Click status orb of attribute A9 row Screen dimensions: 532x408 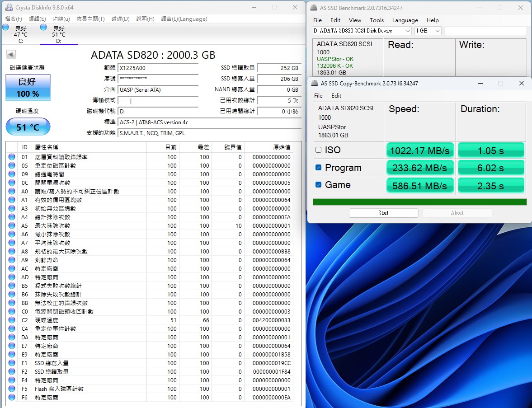[x=12, y=260]
